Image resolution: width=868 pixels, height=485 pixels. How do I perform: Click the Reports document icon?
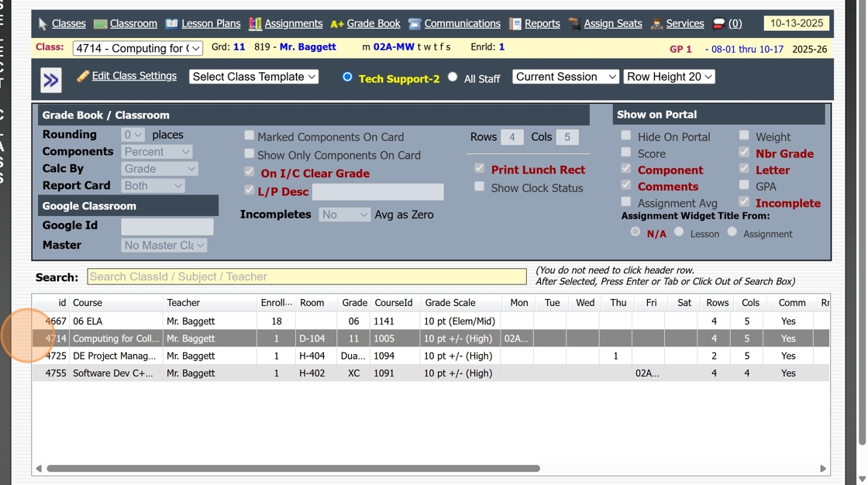coord(515,24)
